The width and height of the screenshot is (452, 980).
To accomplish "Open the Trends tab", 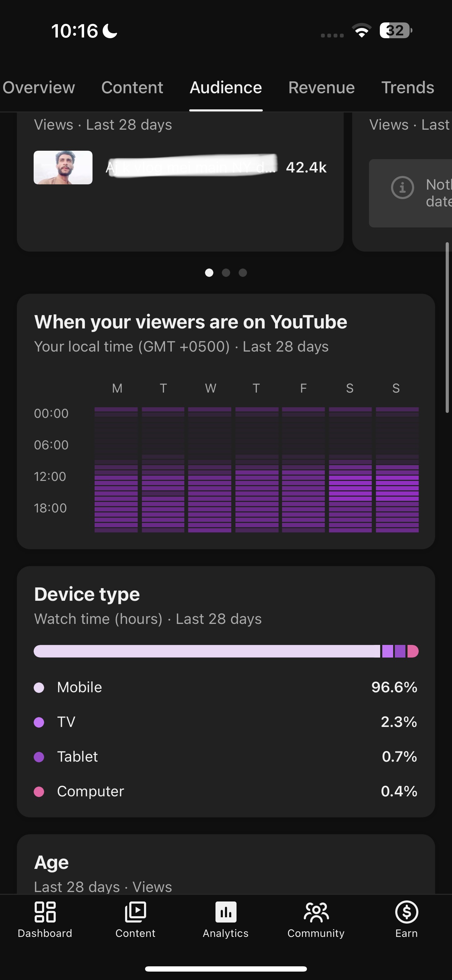I will pyautogui.click(x=408, y=88).
